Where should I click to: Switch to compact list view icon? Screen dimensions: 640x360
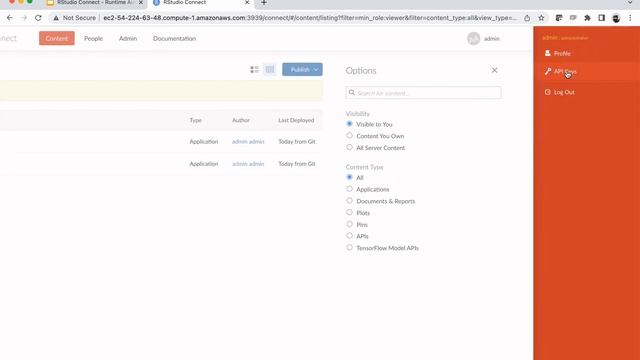(254, 70)
